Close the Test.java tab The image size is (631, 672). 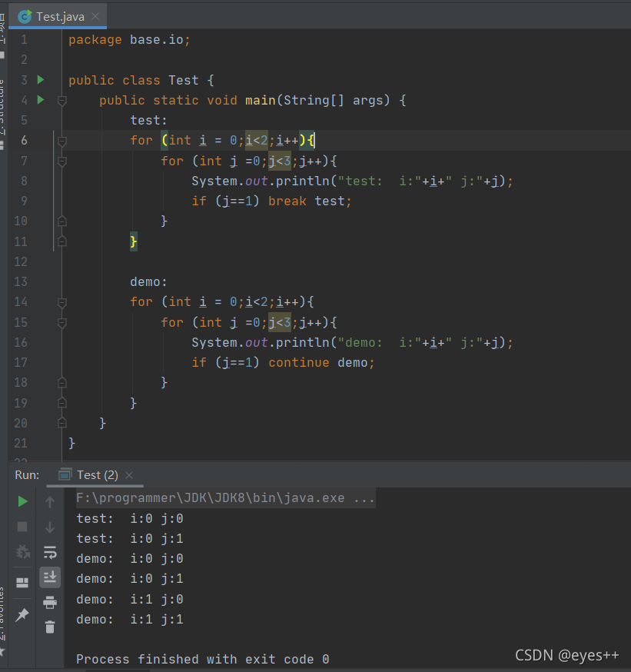pos(95,16)
